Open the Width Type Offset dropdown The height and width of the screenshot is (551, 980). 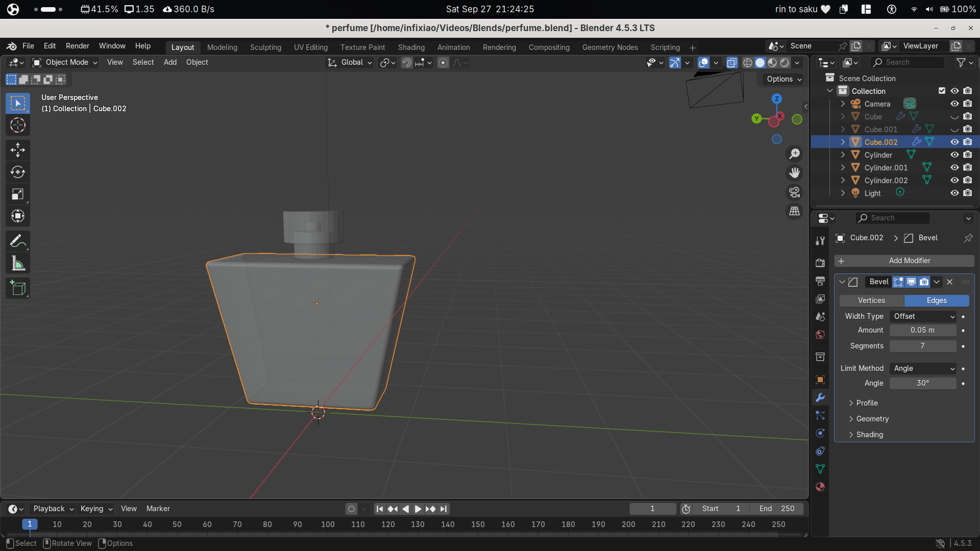(x=923, y=316)
